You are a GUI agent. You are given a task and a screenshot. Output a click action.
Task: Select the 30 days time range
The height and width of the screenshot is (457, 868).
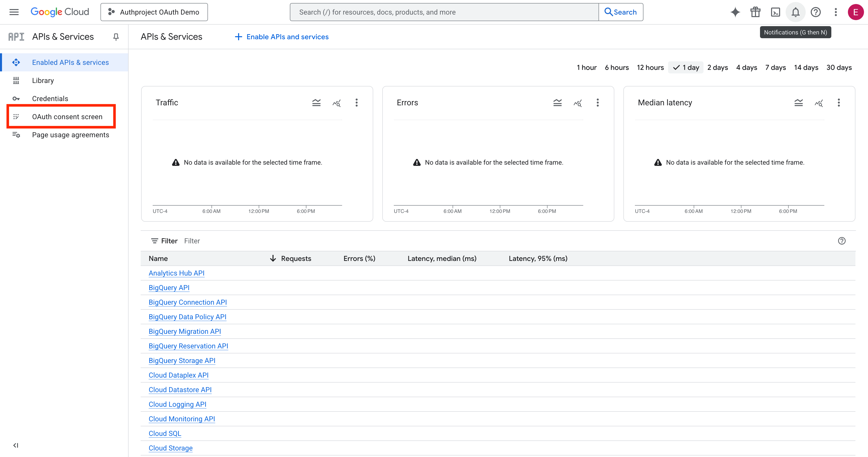point(839,67)
